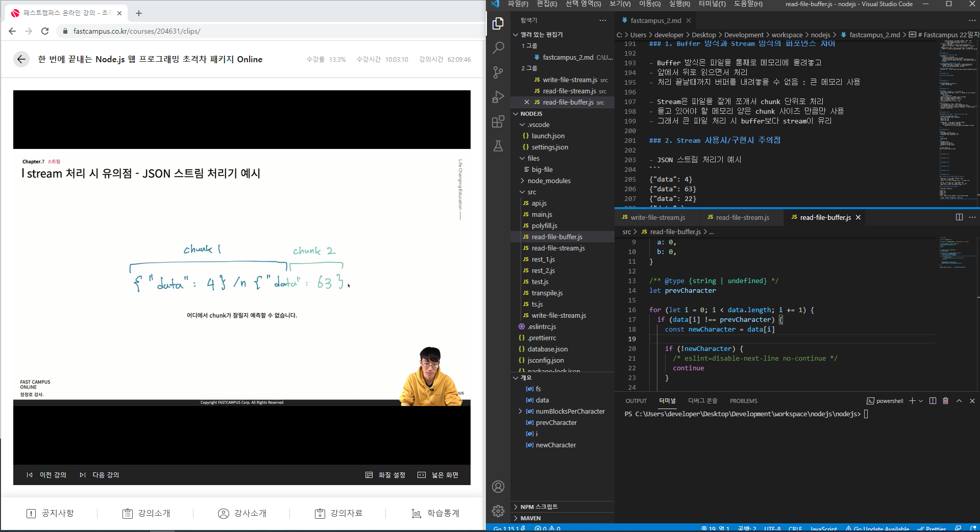This screenshot has width=980, height=532.
Task: Collapse the NODEJS folder section
Action: (x=562, y=114)
